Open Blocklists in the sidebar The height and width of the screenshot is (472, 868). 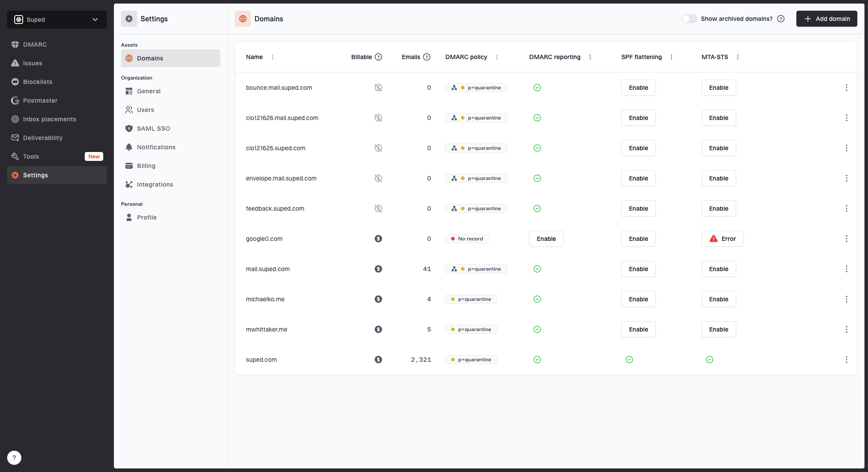57,82
